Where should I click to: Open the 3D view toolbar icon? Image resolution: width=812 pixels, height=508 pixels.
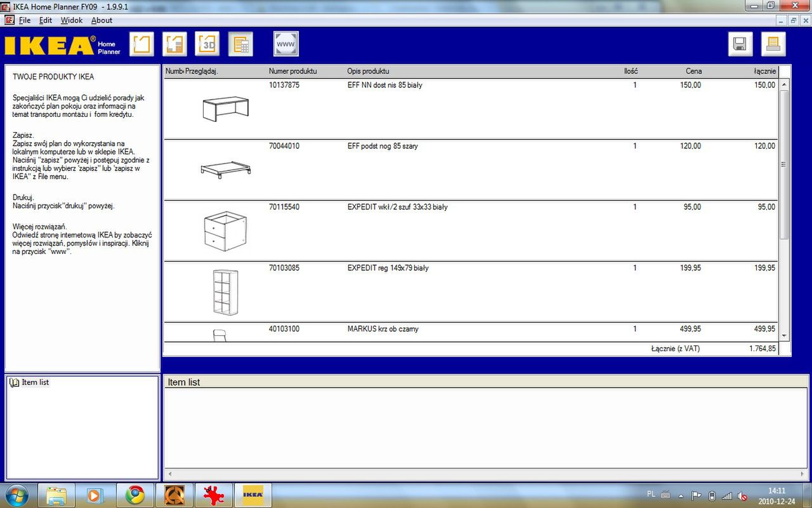[207, 44]
